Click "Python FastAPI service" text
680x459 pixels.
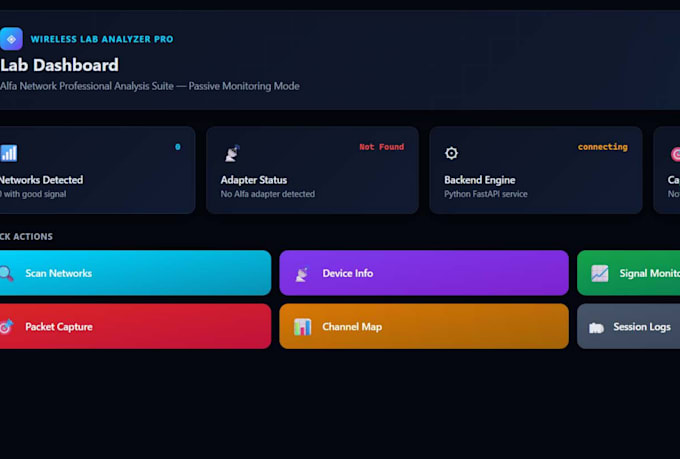486,194
